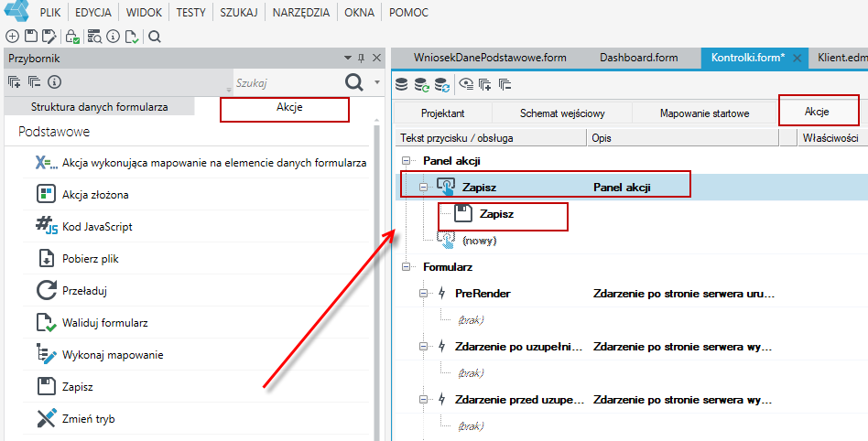Click the info icon in Przybornik toolbar

click(x=54, y=82)
